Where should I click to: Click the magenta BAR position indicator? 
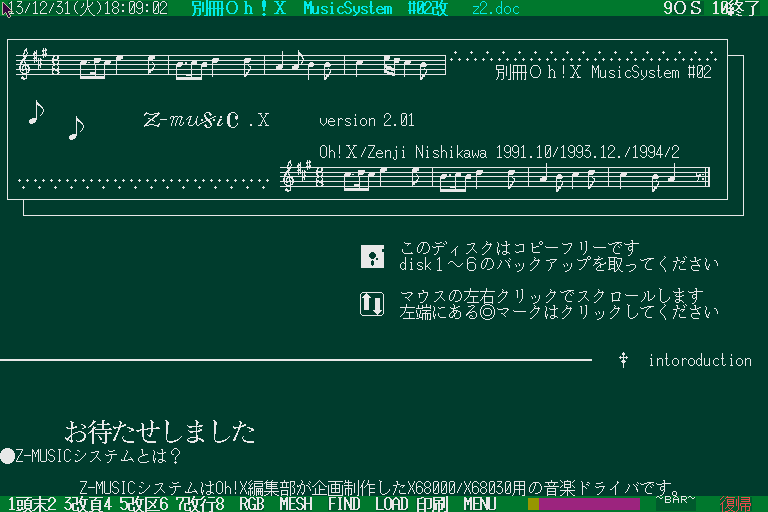pos(589,504)
